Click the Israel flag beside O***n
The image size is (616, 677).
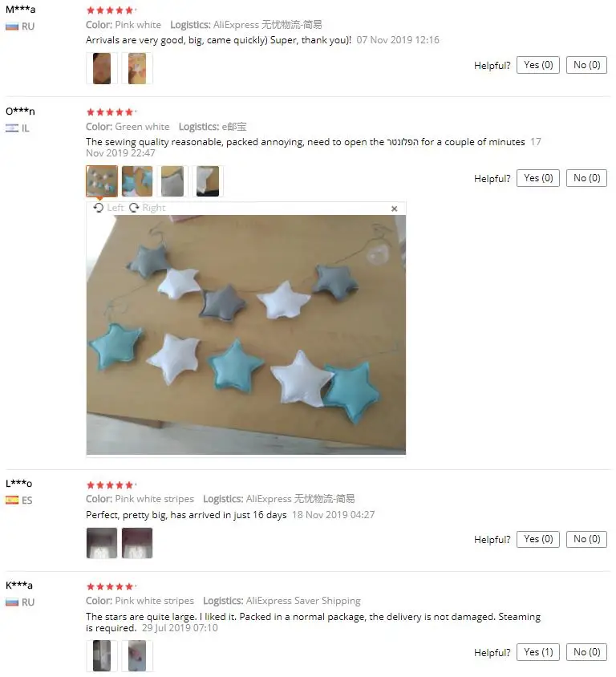point(12,128)
